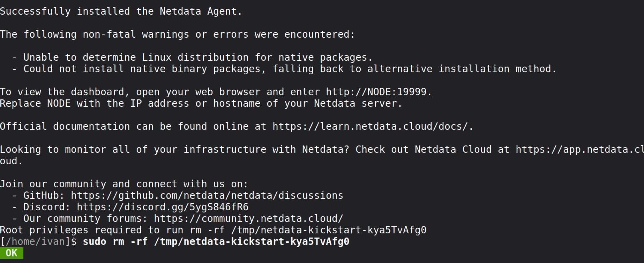The image size is (644, 263).
Task: Click the "Join our community" heading line
Action: [x=124, y=184]
